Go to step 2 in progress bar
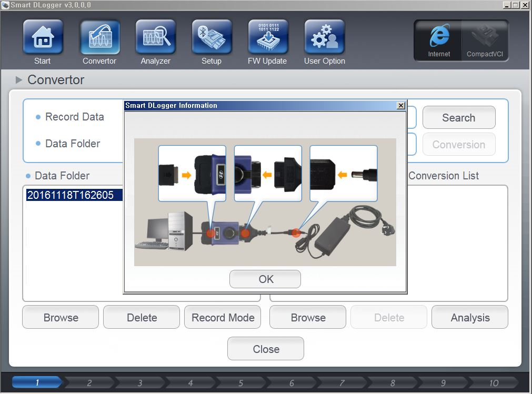 (x=89, y=382)
